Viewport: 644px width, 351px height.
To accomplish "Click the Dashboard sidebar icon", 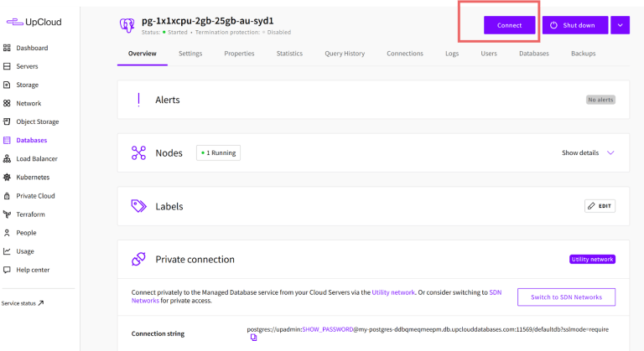I will [x=7, y=48].
